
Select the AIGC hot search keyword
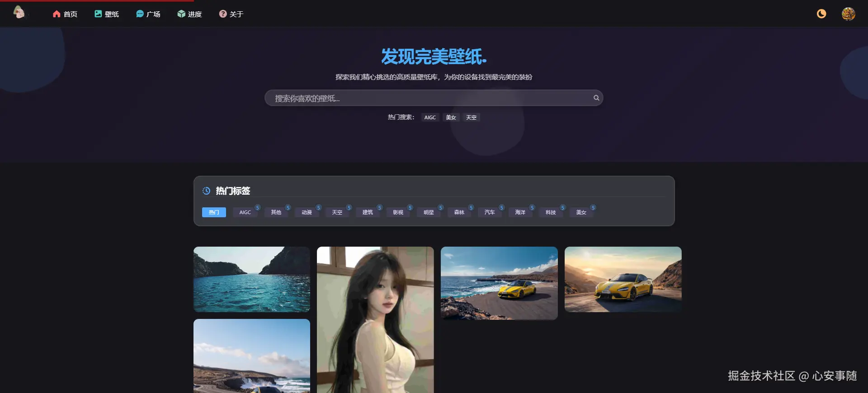pos(430,117)
